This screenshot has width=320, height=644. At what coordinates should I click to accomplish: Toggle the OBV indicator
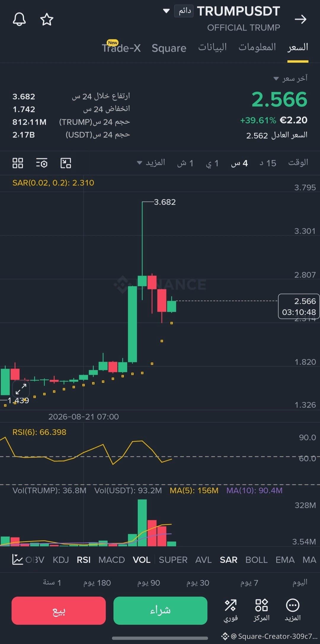coord(35,560)
